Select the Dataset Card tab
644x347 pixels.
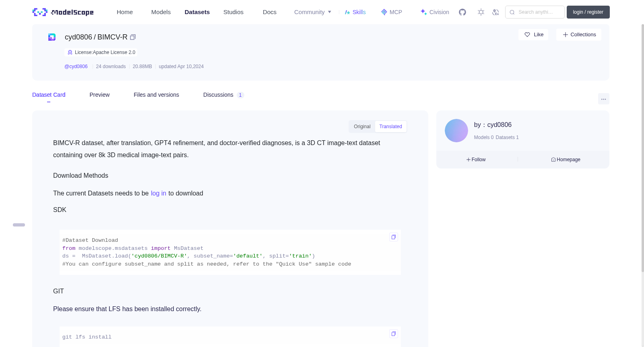pyautogui.click(x=49, y=95)
